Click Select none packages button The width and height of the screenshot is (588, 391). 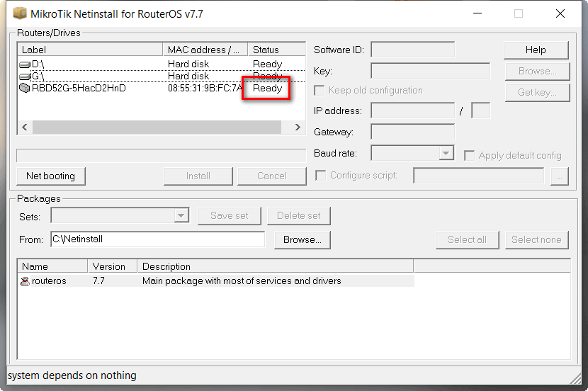(x=536, y=239)
